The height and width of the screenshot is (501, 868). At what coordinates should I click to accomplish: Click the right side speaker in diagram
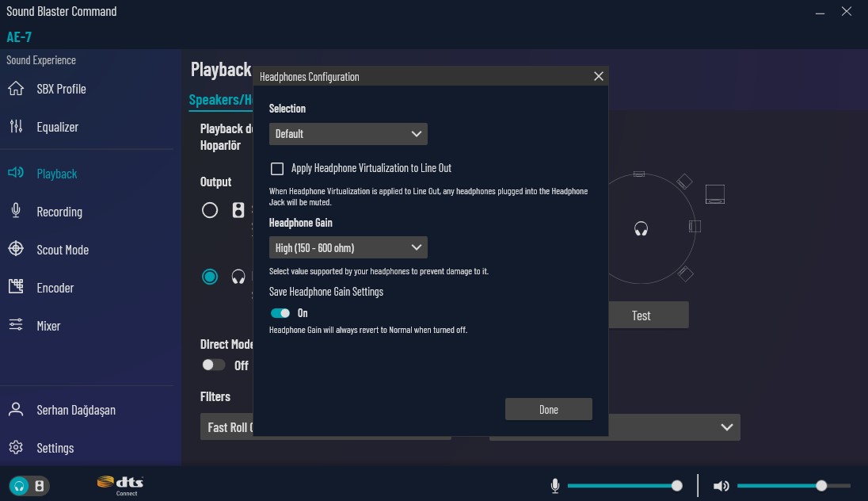[695, 226]
